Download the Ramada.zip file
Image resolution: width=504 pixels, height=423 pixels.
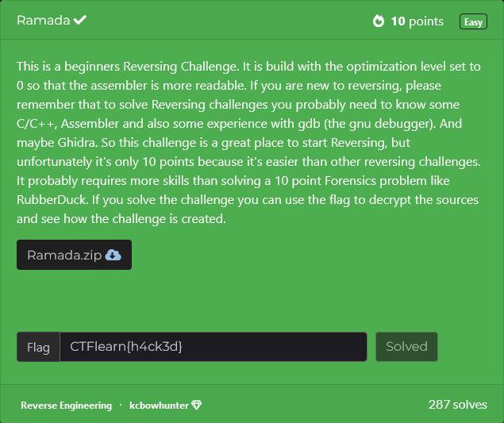pyautogui.click(x=75, y=255)
